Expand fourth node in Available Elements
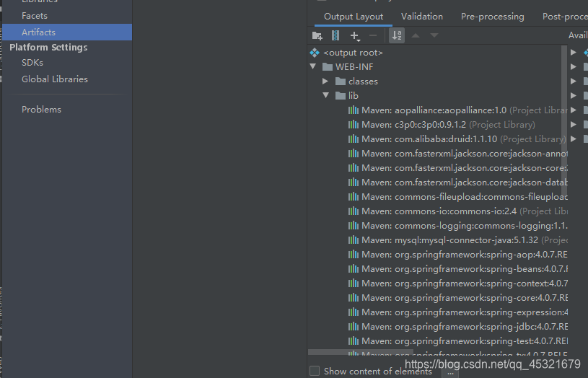588x378 pixels. pyautogui.click(x=574, y=96)
